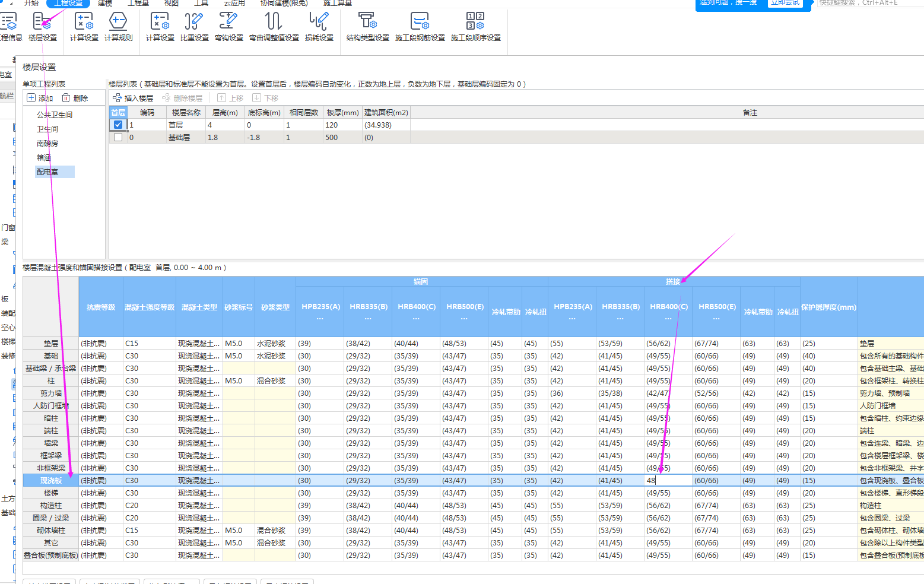Switch to 协同建模(限免) tab
Image resolution: width=924 pixels, height=584 pixels.
[284, 3]
